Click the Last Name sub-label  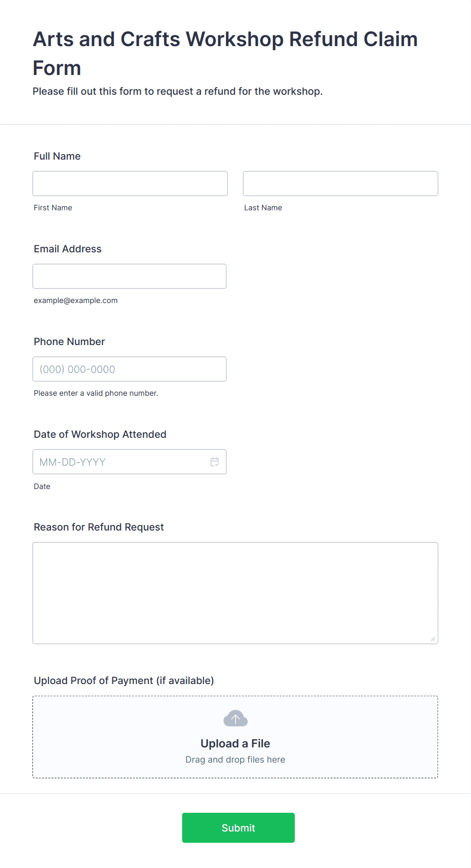(263, 208)
